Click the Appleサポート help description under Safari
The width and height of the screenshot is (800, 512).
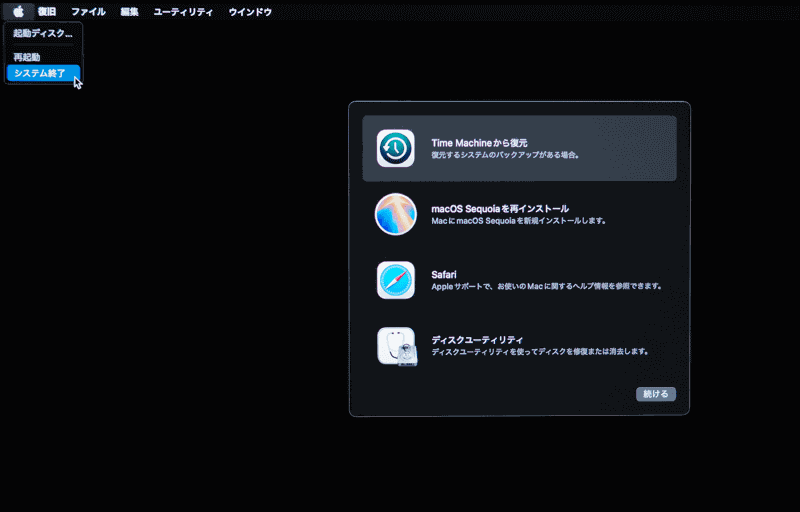(547, 286)
